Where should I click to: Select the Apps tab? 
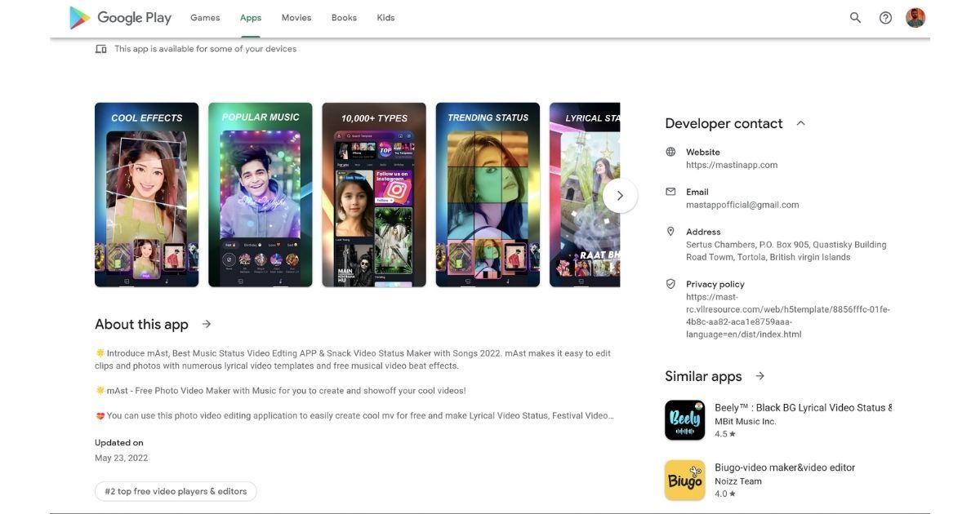click(251, 18)
